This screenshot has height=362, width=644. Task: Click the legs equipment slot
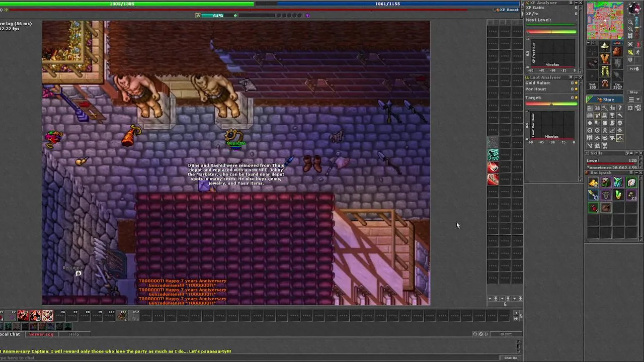(x=605, y=71)
